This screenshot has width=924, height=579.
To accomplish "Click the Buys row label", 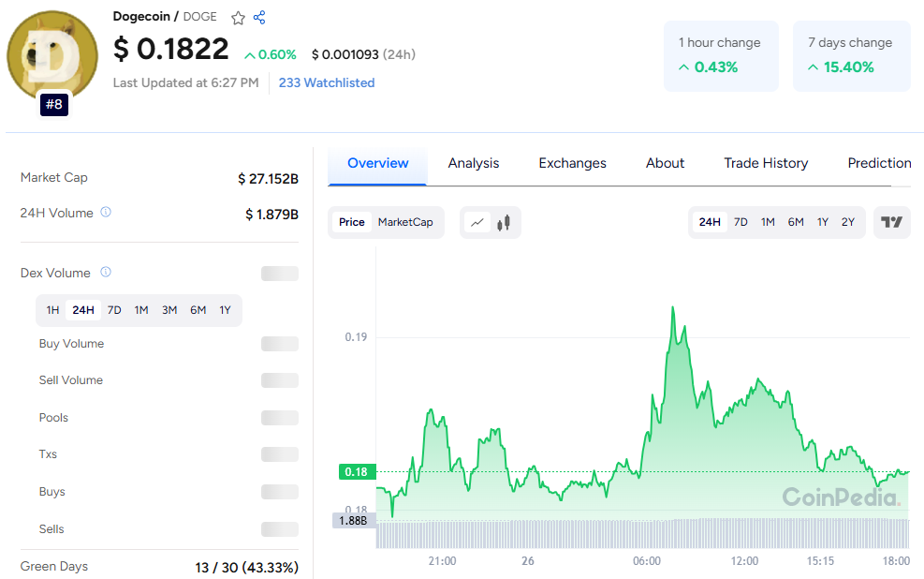I will (x=51, y=492).
